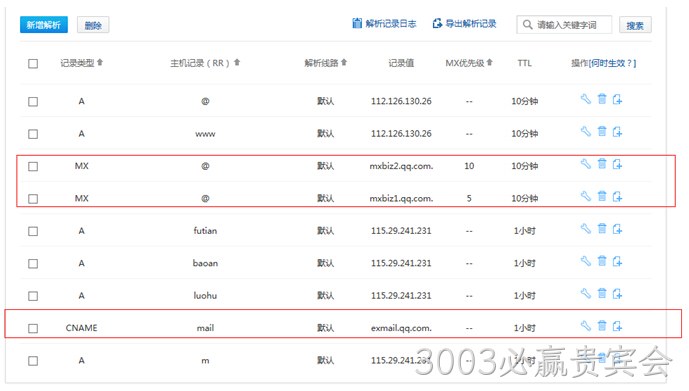Edit the A record for www with wrench icon
Viewport: 689px width, 391px height.
coord(586,131)
